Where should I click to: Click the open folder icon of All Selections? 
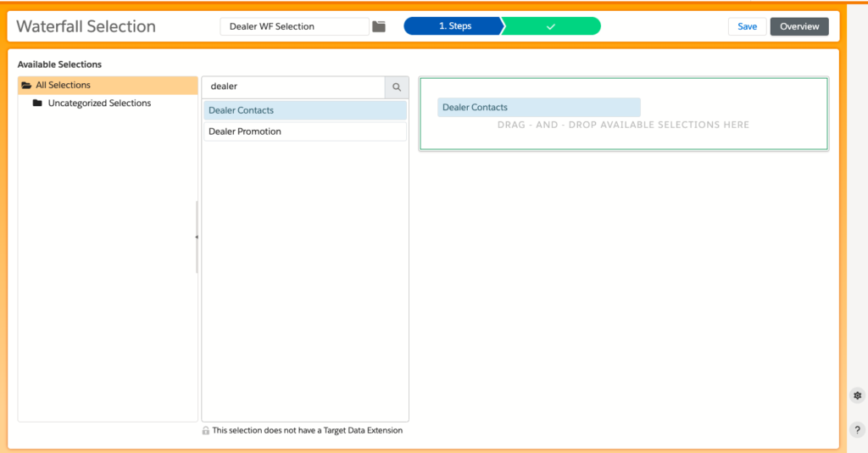coord(26,86)
